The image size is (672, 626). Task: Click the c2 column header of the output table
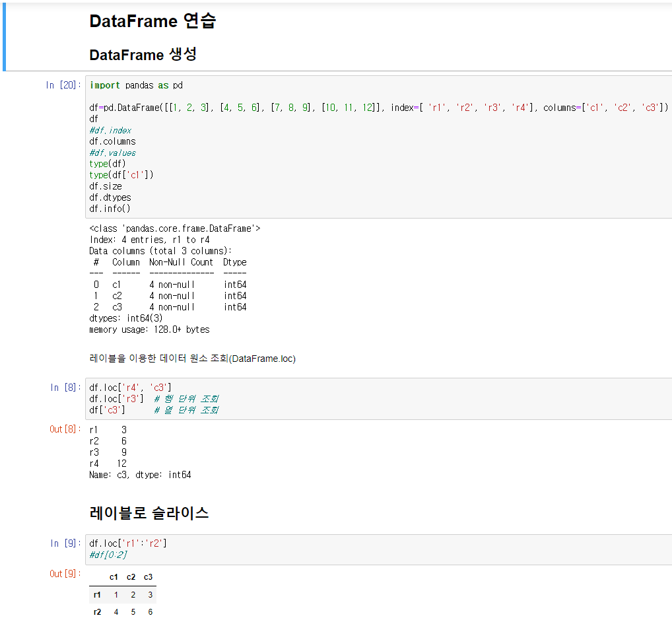click(131, 577)
